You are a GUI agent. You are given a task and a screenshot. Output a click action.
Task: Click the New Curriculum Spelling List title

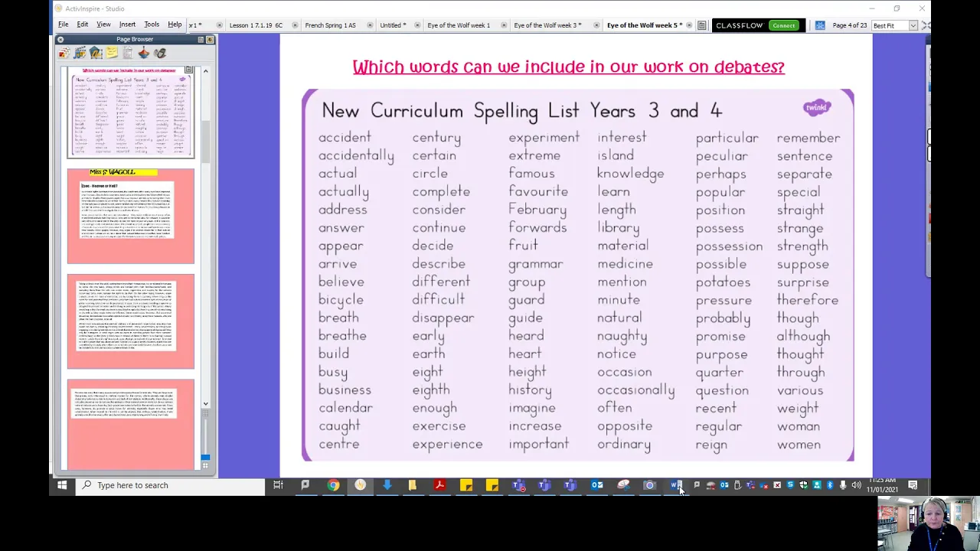[x=521, y=111]
